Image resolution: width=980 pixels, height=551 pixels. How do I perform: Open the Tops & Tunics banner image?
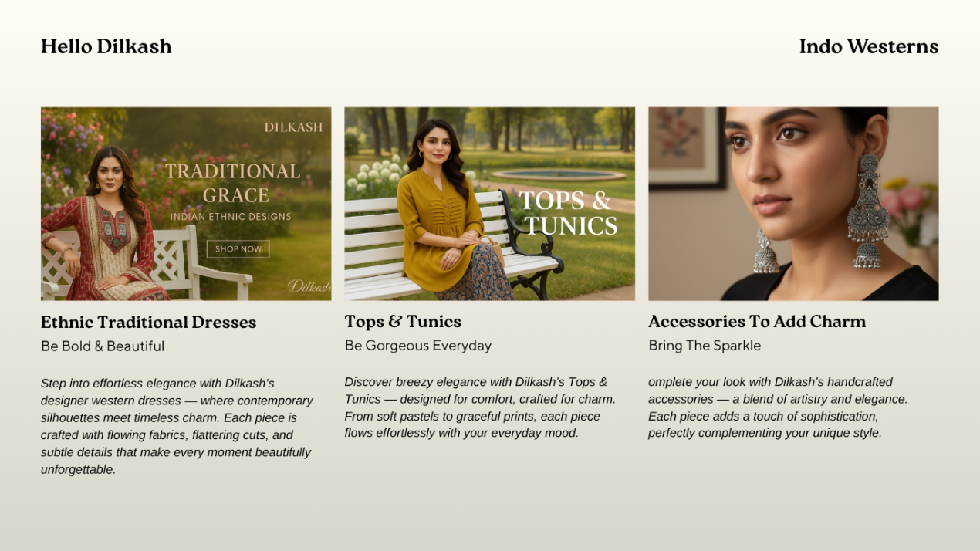point(489,204)
